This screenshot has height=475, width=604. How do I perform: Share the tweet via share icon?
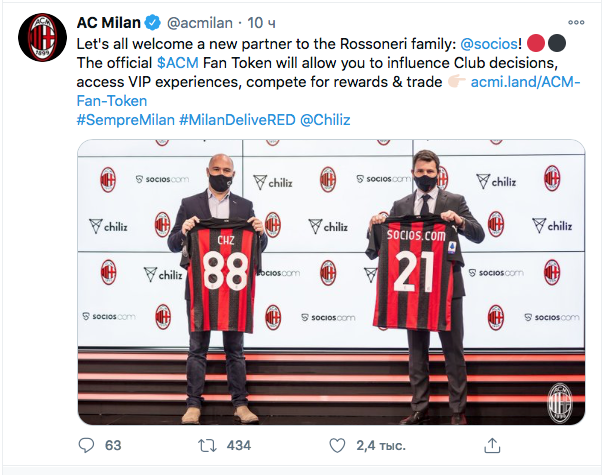click(x=491, y=444)
